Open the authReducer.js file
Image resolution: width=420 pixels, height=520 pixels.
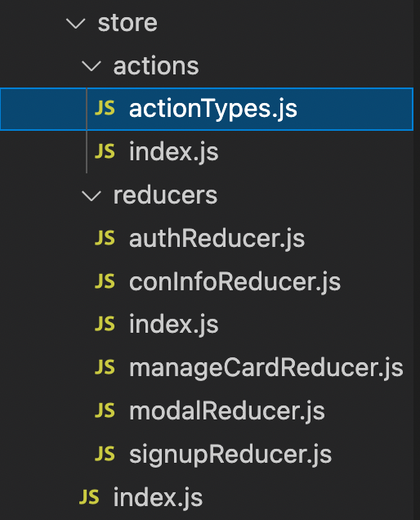pyautogui.click(x=217, y=239)
